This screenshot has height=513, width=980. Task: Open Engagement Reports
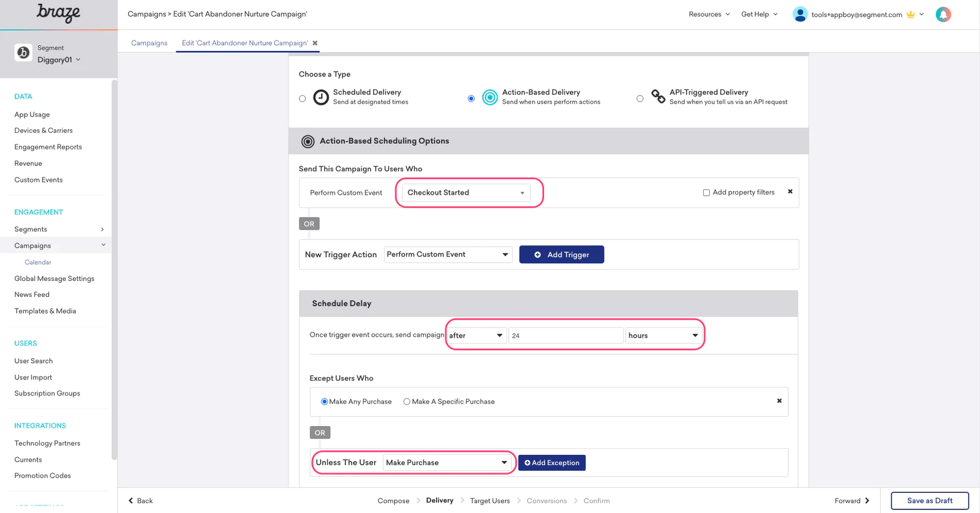(x=48, y=147)
